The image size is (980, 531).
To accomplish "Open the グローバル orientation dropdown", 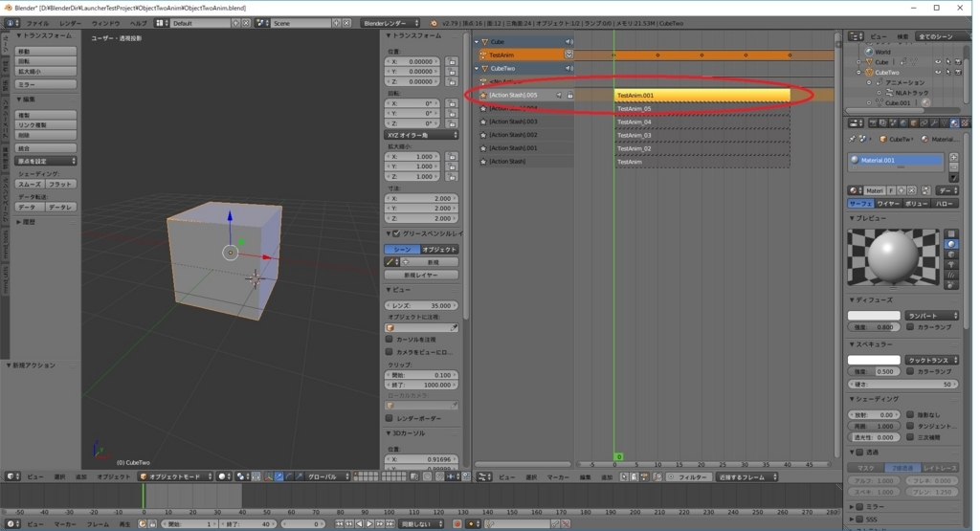I will (329, 476).
